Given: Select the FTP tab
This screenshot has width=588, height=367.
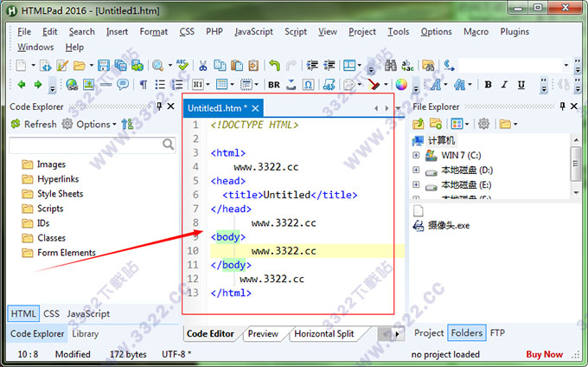Looking at the screenshot, I should point(497,333).
